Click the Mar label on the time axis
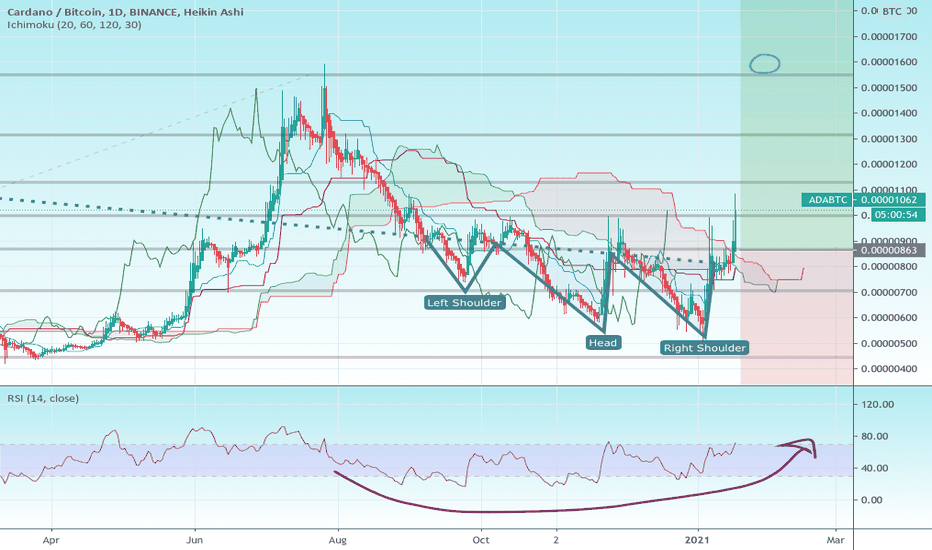932x550 pixels. click(836, 540)
